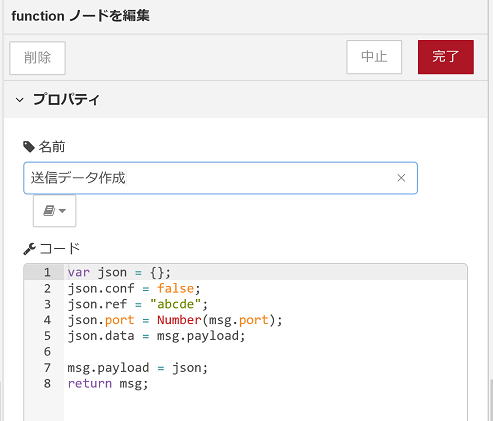This screenshot has height=421, width=493.
Task: Click the tag icon beside 名前
Action: point(29,147)
